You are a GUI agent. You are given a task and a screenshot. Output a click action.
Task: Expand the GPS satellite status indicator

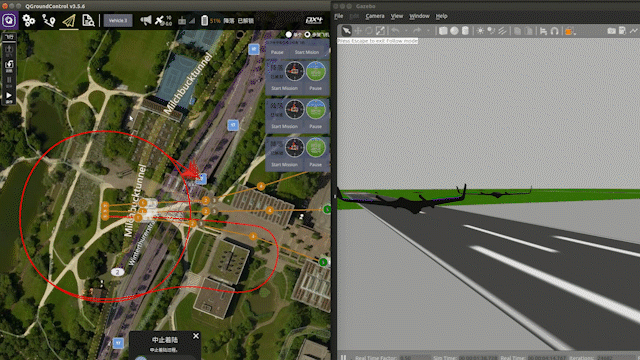coord(163,20)
